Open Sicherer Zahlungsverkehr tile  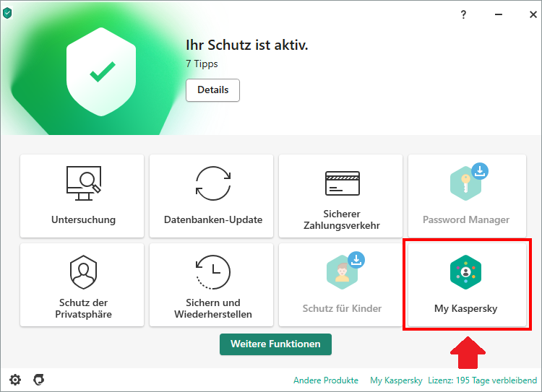(x=342, y=196)
